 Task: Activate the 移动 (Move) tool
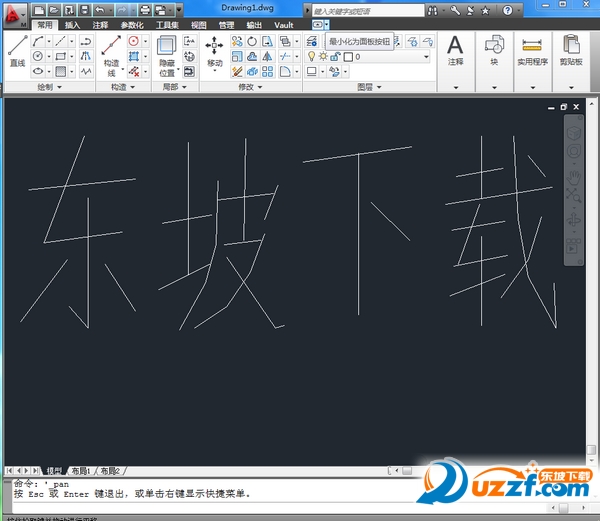tap(215, 48)
